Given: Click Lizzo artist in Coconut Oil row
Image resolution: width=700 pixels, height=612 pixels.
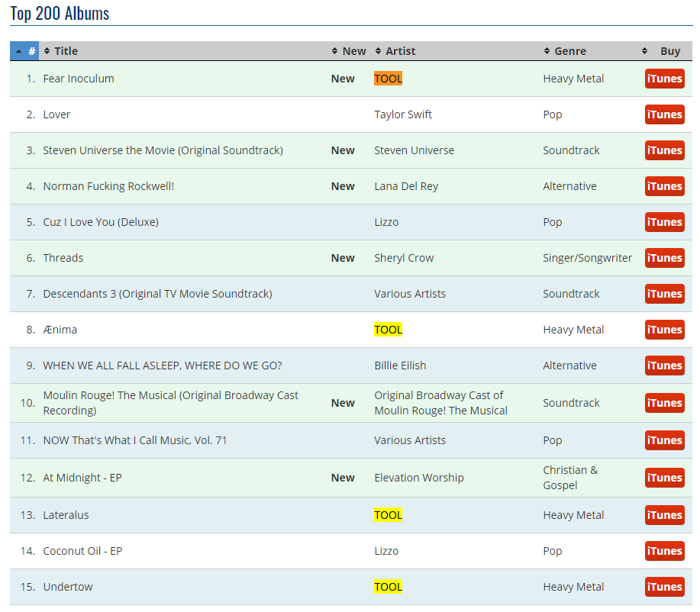Looking at the screenshot, I should [x=386, y=551].
